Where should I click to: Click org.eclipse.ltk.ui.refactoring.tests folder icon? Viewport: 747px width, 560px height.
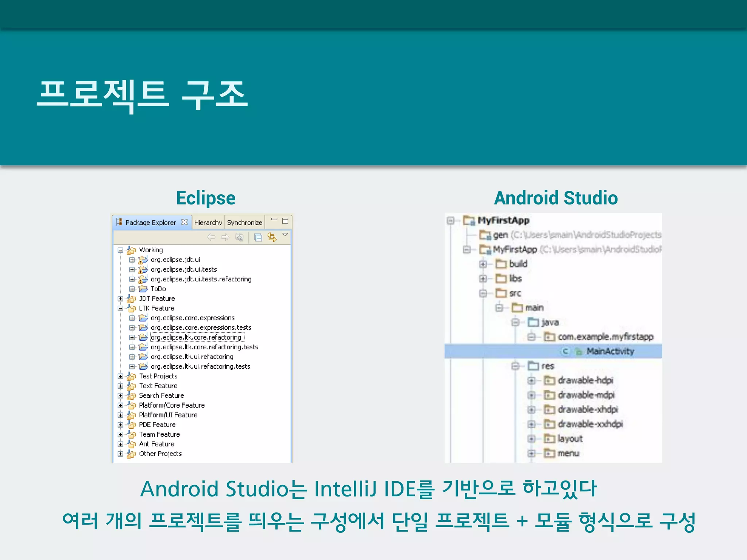[143, 366]
